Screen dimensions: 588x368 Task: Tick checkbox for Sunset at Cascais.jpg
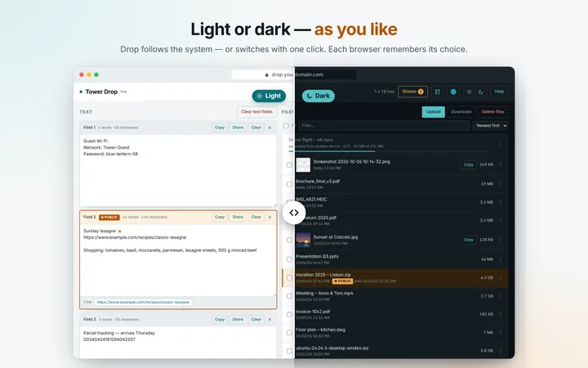point(289,240)
